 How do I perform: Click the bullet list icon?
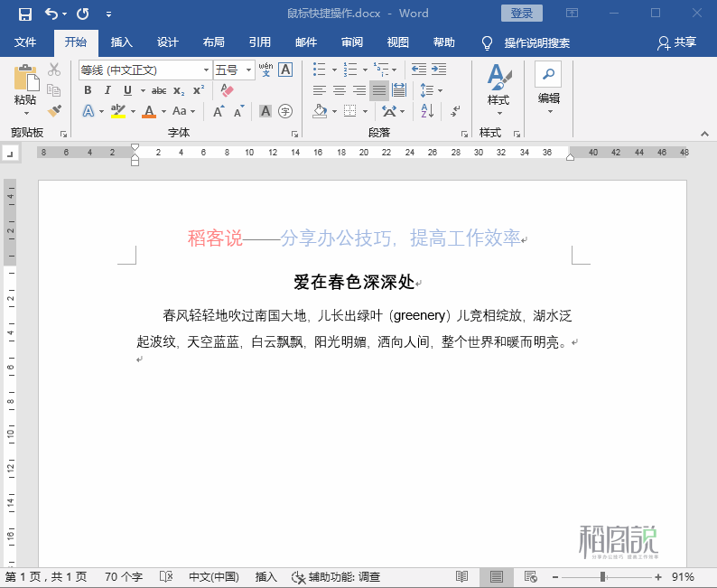319,70
